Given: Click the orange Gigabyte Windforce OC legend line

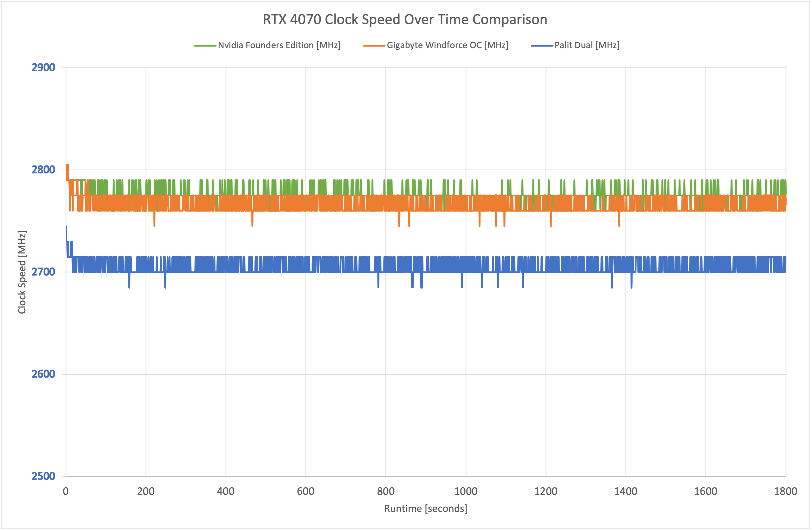Looking at the screenshot, I should click(374, 46).
